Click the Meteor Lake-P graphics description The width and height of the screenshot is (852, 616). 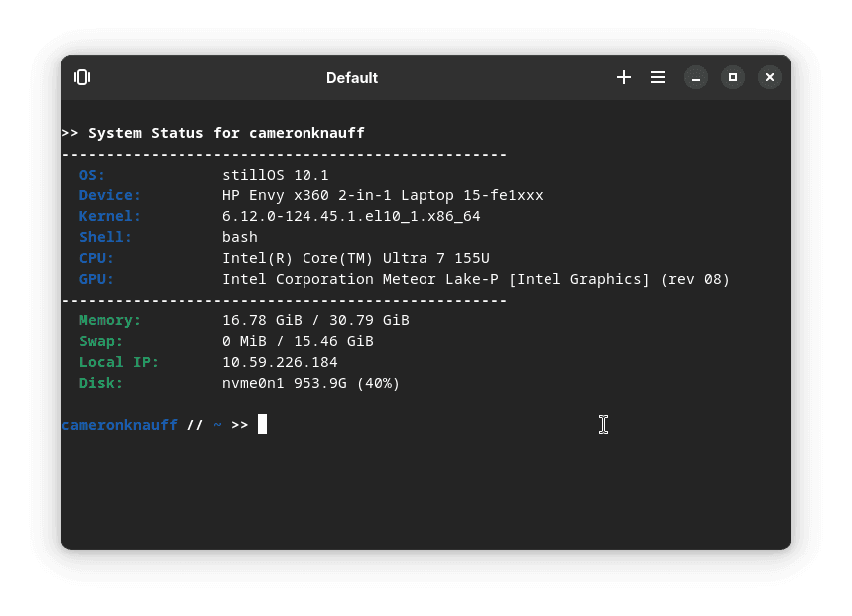click(x=476, y=279)
